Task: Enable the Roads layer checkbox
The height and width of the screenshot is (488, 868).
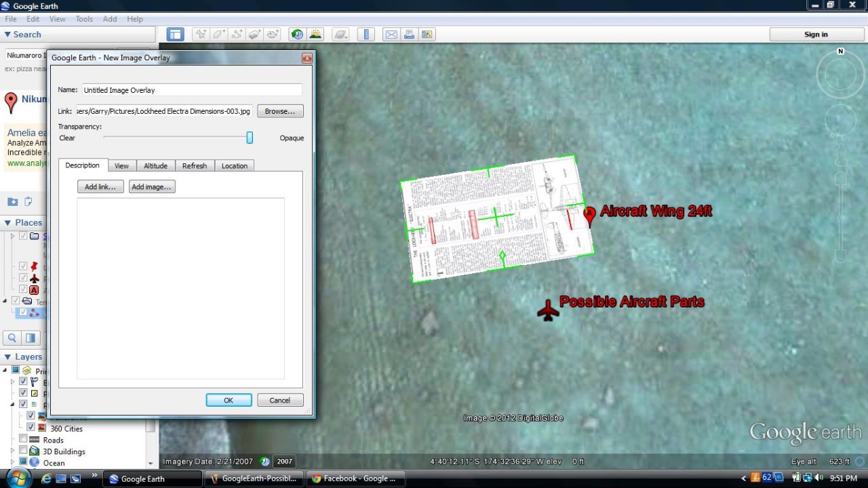Action: pyautogui.click(x=23, y=439)
